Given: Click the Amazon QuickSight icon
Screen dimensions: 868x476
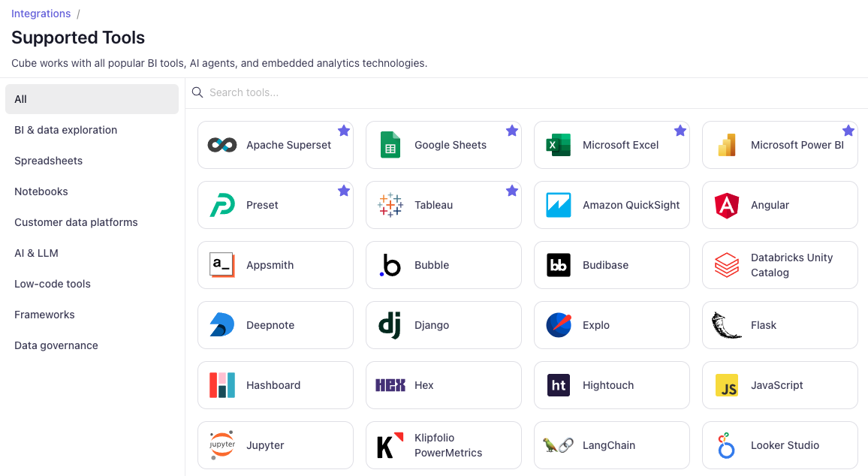Looking at the screenshot, I should [559, 205].
